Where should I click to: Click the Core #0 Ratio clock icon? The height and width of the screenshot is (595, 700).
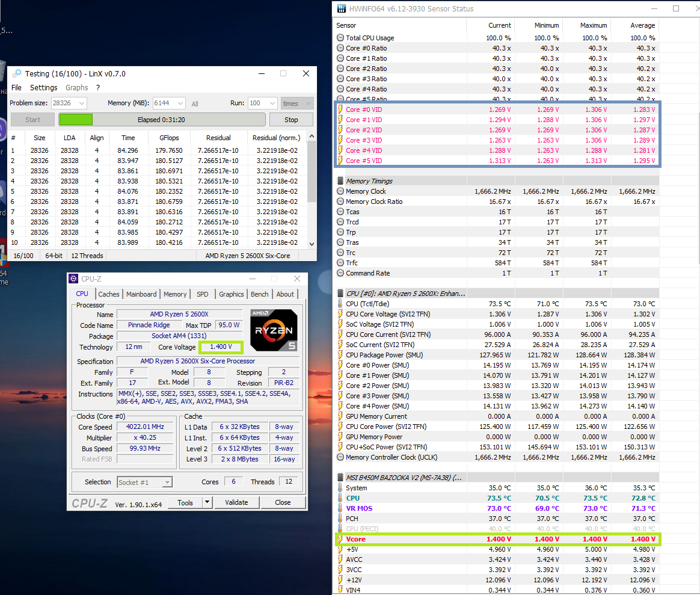[340, 48]
